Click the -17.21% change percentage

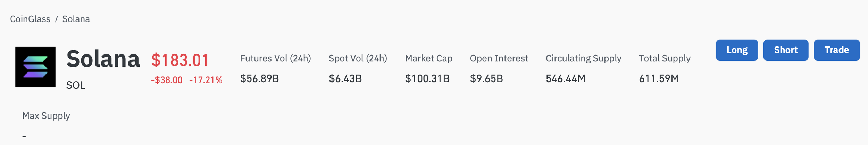[206, 80]
